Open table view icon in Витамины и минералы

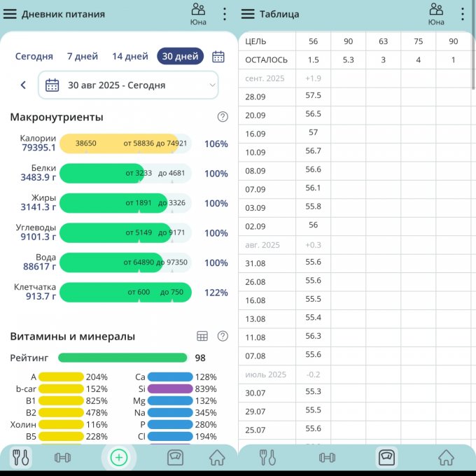202,336
